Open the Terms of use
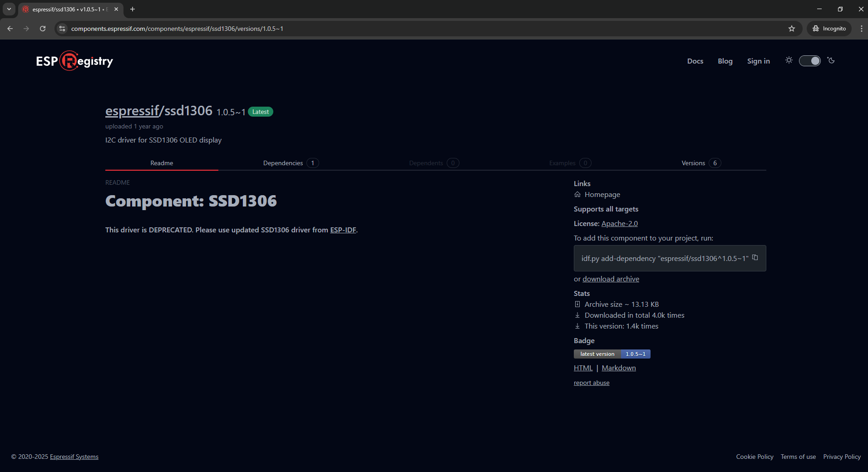This screenshot has height=472, width=868. click(798, 457)
